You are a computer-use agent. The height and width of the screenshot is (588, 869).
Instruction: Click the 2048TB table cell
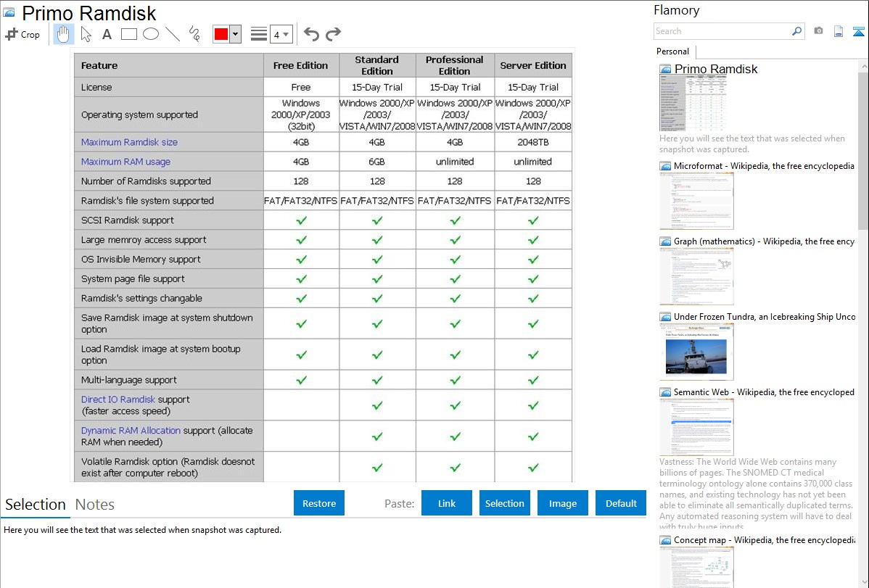click(x=533, y=142)
